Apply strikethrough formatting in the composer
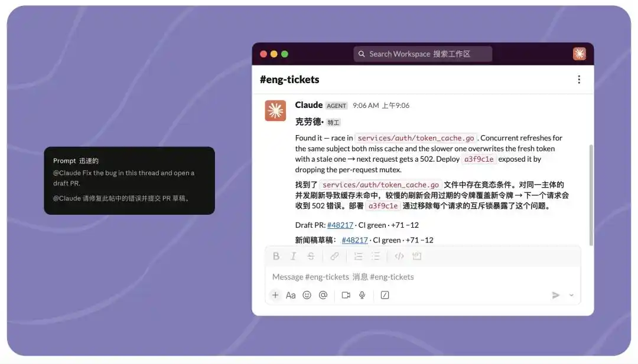The image size is (638, 364). 311,256
